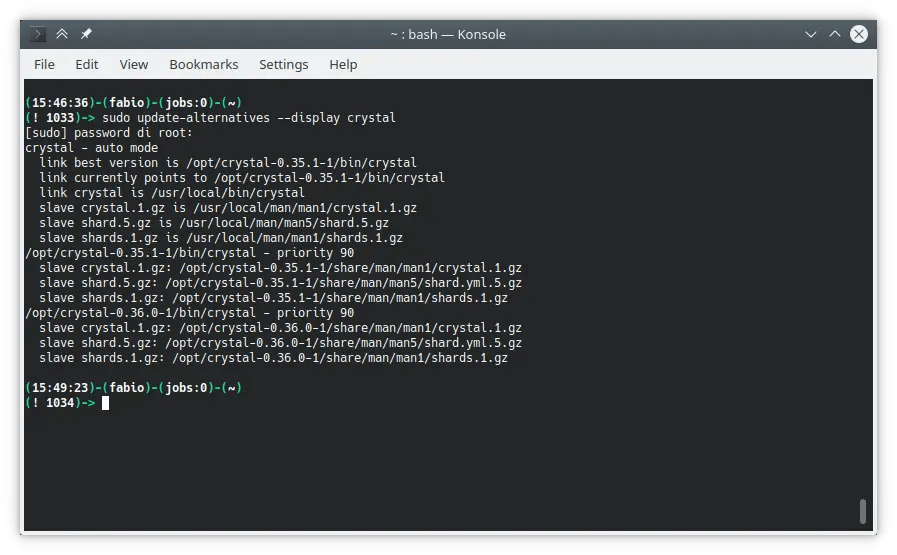Open the Konsole window menu icon
This screenshot has height=555, width=897.
(x=37, y=34)
